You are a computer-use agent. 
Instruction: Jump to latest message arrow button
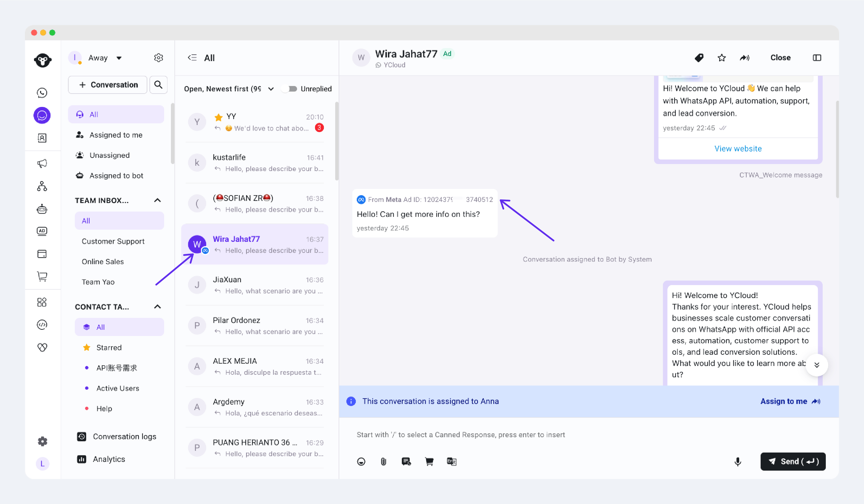click(x=817, y=365)
